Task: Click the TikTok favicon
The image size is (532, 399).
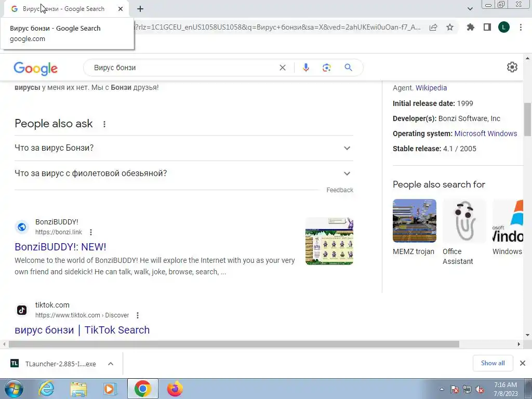Action: point(22,310)
